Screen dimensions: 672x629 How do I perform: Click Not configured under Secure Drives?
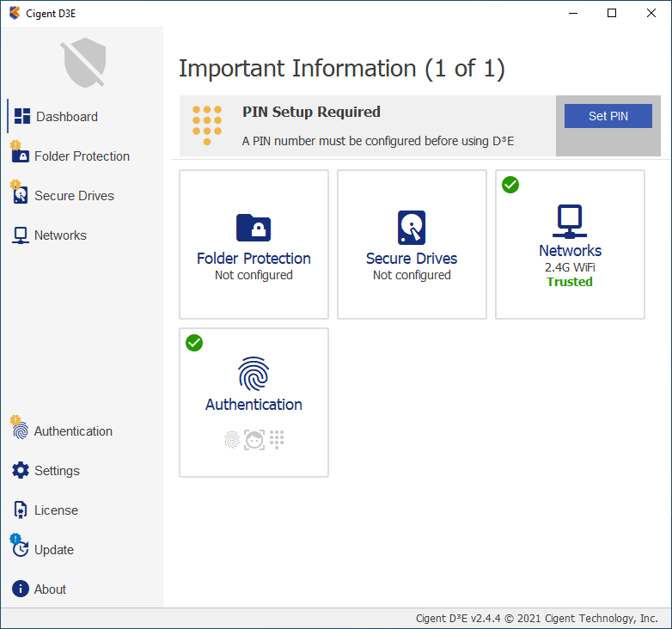point(412,275)
